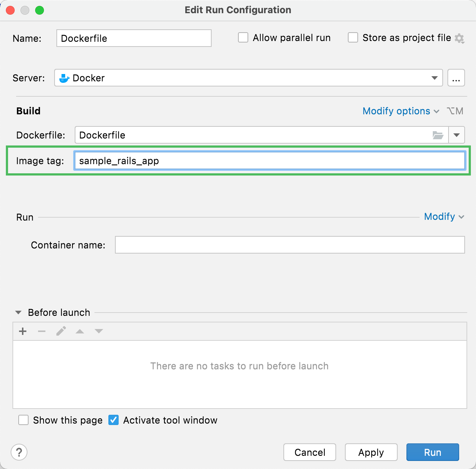The width and height of the screenshot is (476, 469).
Task: Add a before launch task with the plus icon
Action: [22, 331]
